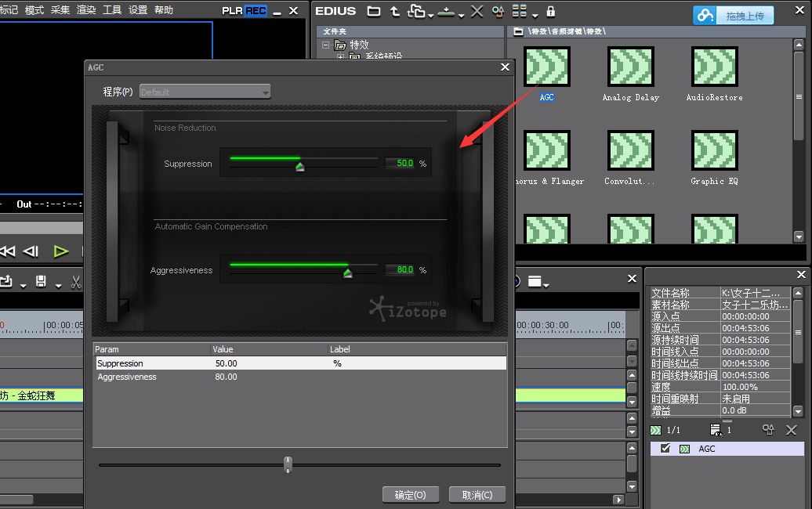Open setup dialog icon in information panel
Screen dimensions: 812x509
[715, 430]
